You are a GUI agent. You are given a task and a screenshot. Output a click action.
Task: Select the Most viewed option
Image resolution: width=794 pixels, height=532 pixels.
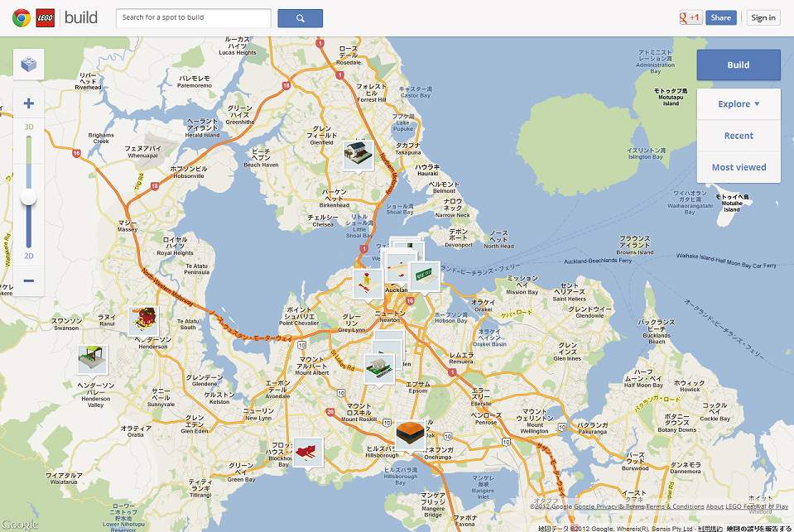pyautogui.click(x=739, y=167)
